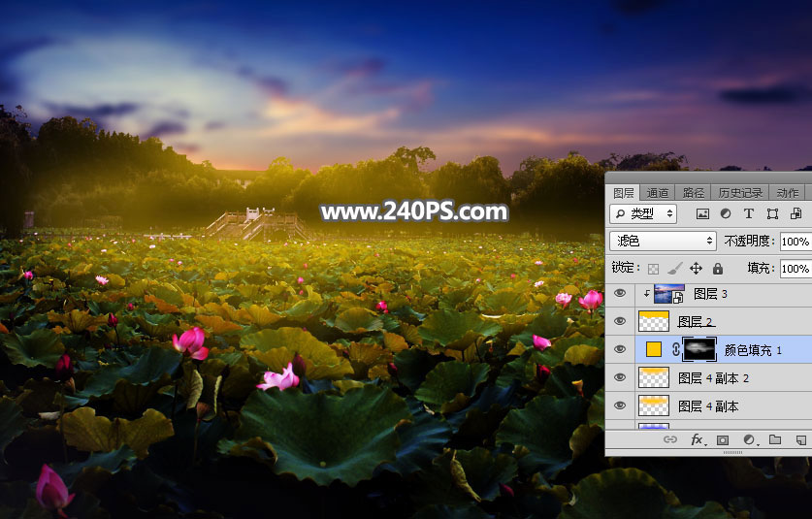Screen dimensions: 812x519
Task: Select layer name 图层 4 副本 2
Action: 714,378
